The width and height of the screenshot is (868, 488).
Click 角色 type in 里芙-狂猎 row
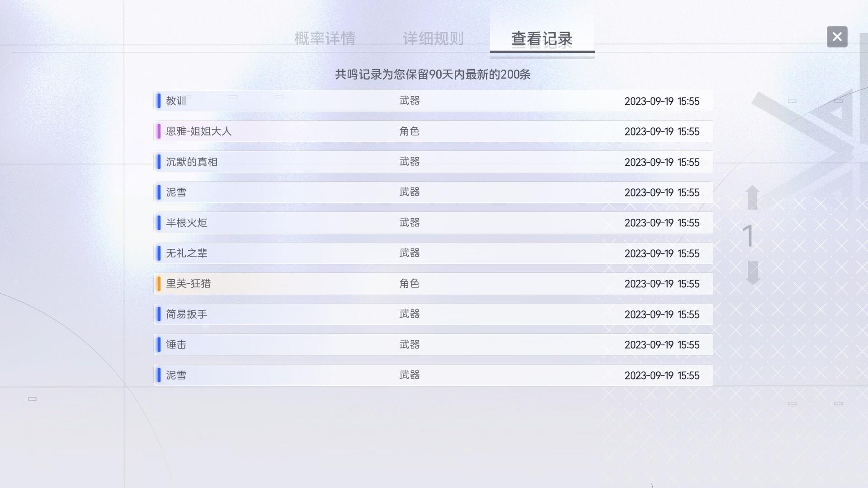(410, 284)
